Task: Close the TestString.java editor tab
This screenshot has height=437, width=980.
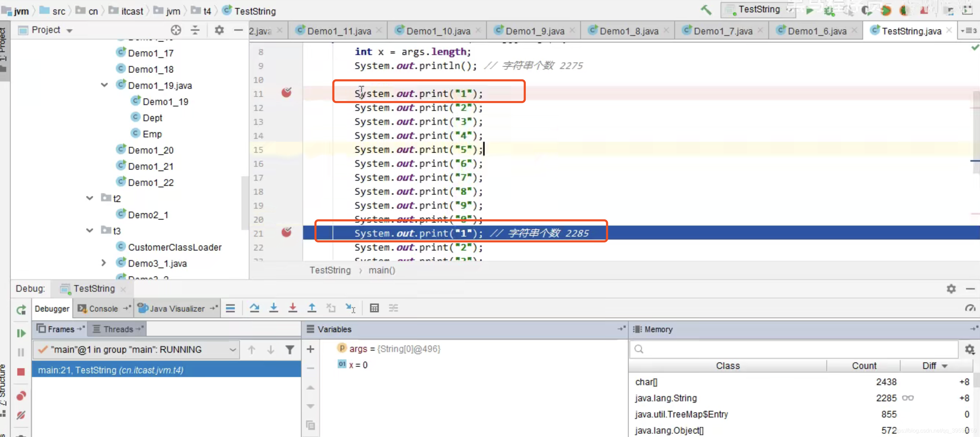Action: (949, 31)
